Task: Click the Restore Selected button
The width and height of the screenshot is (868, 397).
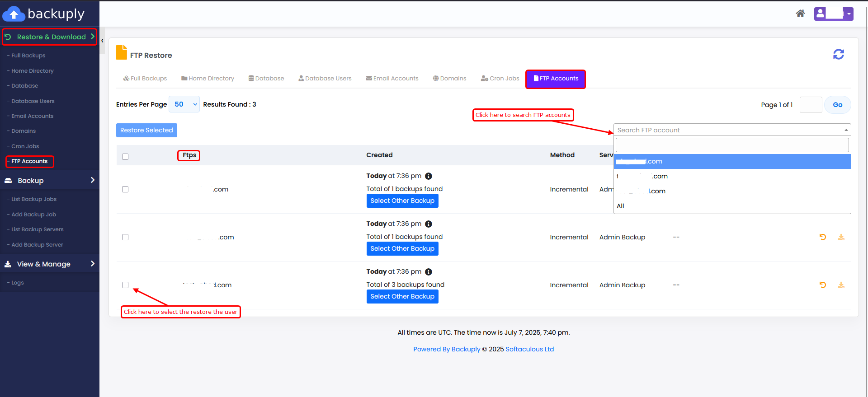Action: [x=146, y=130]
